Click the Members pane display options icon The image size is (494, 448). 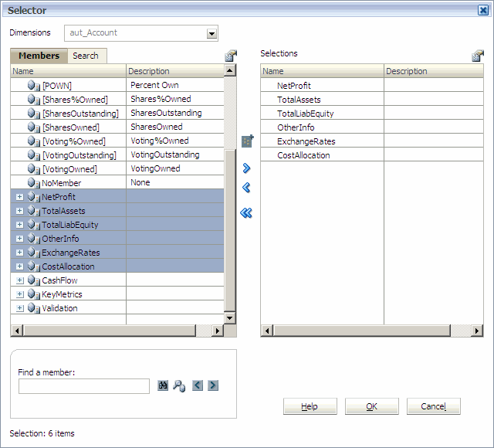231,56
